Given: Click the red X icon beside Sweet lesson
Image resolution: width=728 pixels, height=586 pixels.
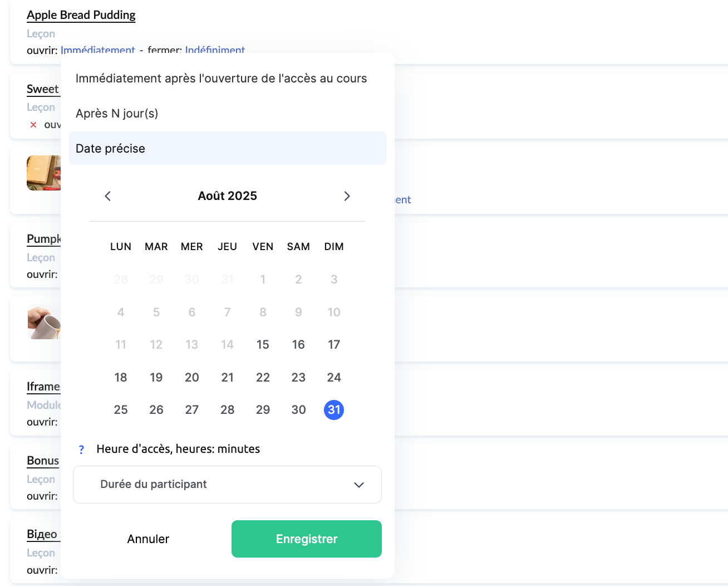Looking at the screenshot, I should pyautogui.click(x=33, y=125).
